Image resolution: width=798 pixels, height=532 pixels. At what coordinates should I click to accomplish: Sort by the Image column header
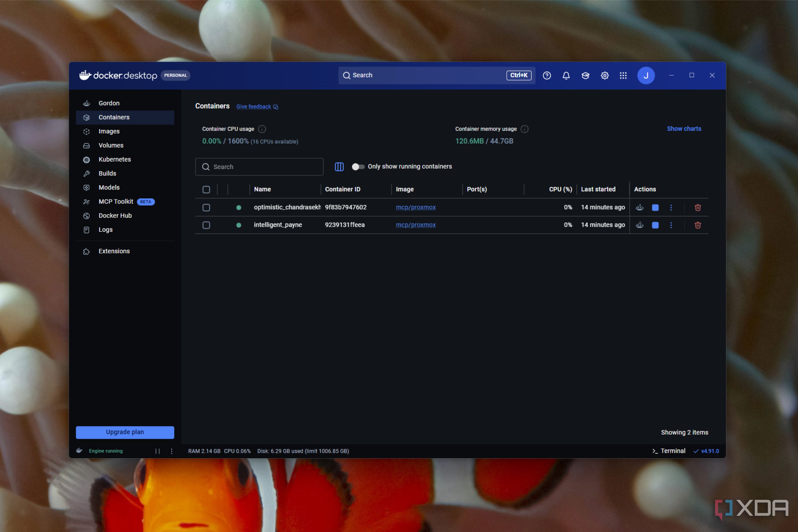point(404,189)
